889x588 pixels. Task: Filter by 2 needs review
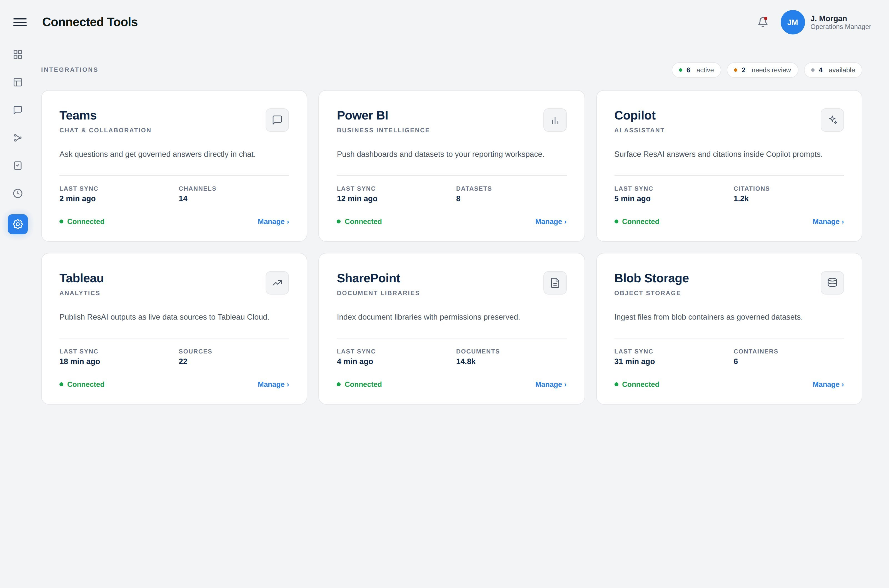[x=762, y=70]
